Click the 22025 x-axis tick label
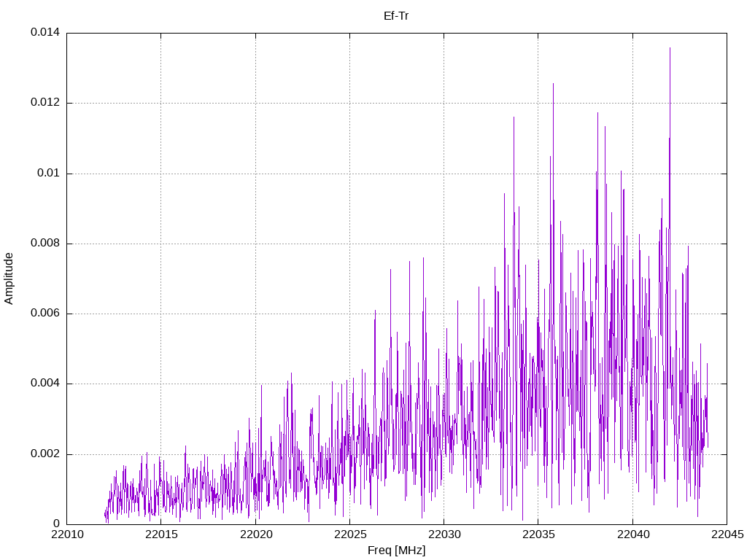The image size is (747, 560). coord(350,534)
